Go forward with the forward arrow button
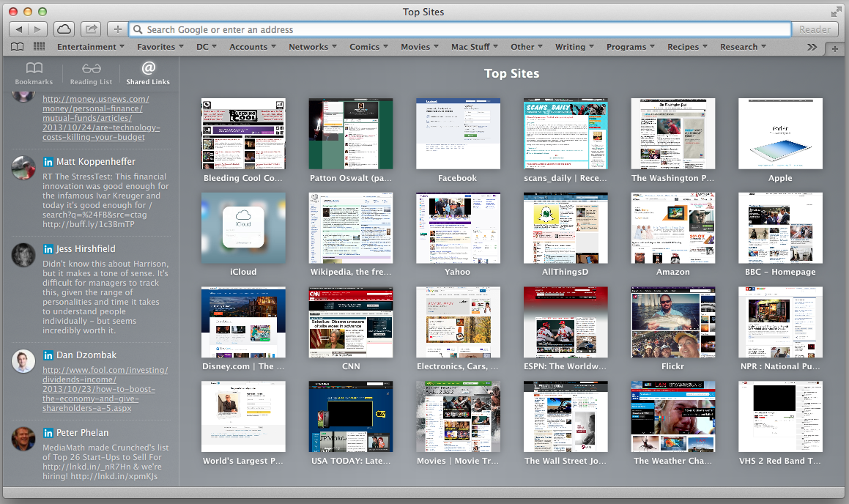This screenshot has height=504, width=849. (37, 29)
